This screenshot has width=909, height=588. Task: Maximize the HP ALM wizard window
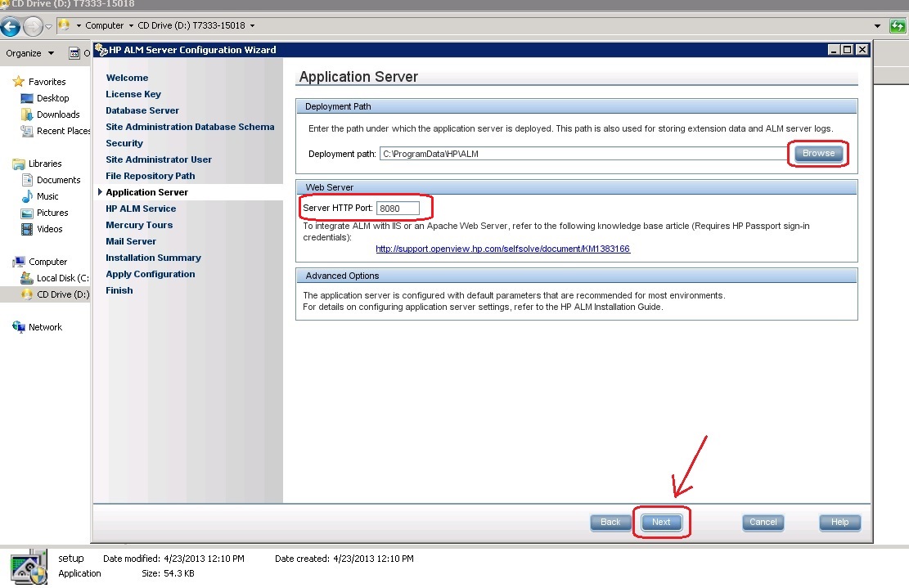click(x=848, y=50)
